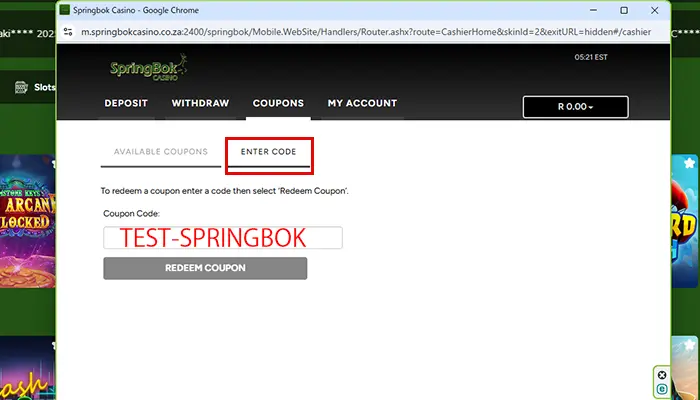This screenshot has height=400, width=700.
Task: Click the teal chat widget icon
Action: [x=661, y=388]
